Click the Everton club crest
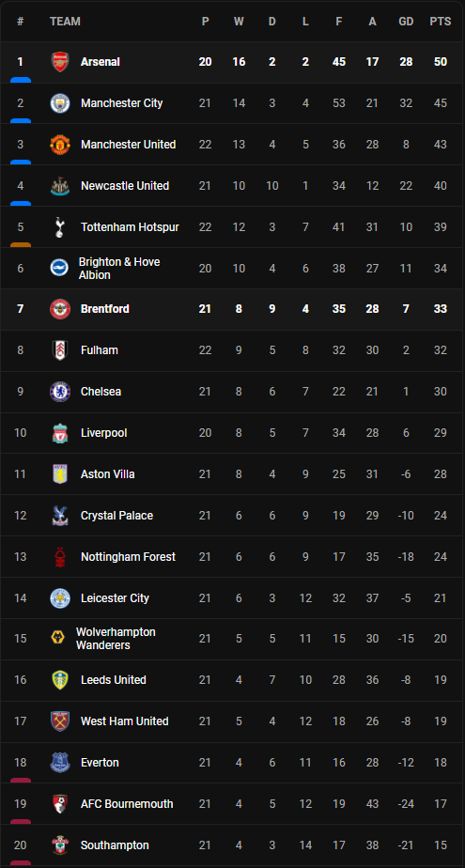This screenshot has width=465, height=868. (x=60, y=763)
